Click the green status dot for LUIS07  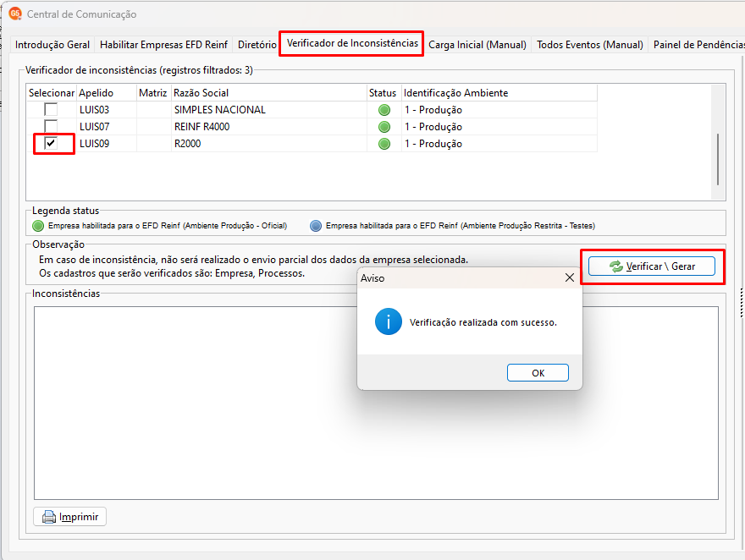point(384,127)
